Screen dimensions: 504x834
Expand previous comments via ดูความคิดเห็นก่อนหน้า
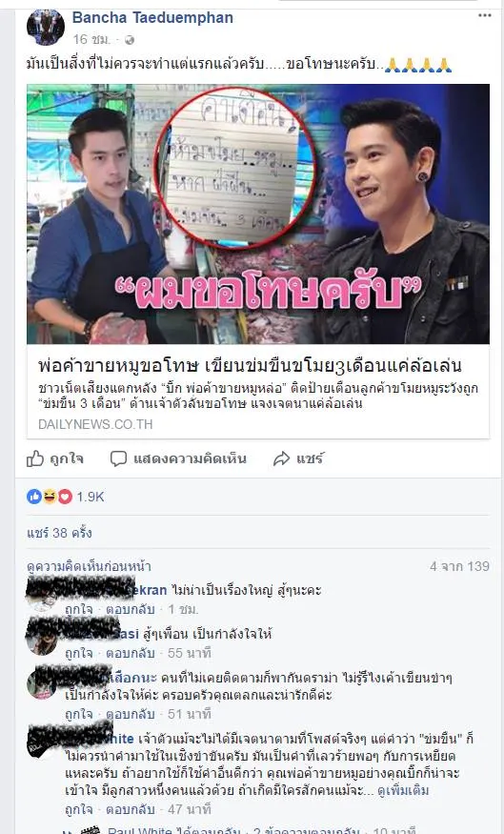point(89,566)
